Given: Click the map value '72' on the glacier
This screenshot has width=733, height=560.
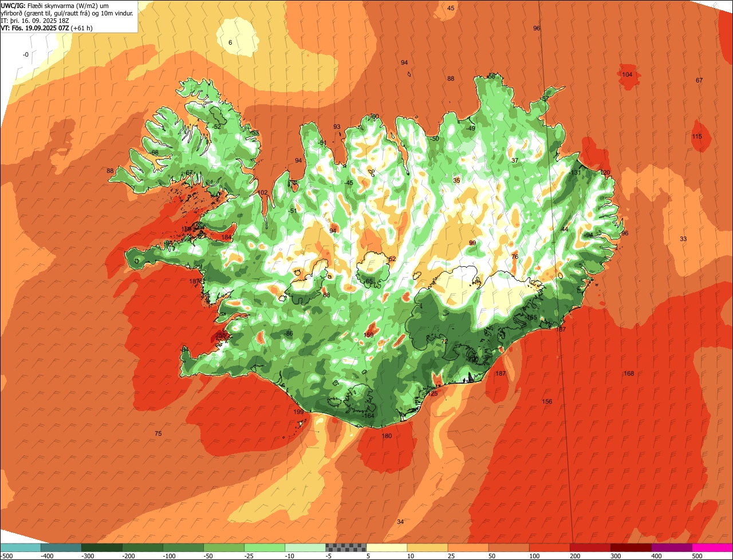Looking at the screenshot, I should click(444, 341).
